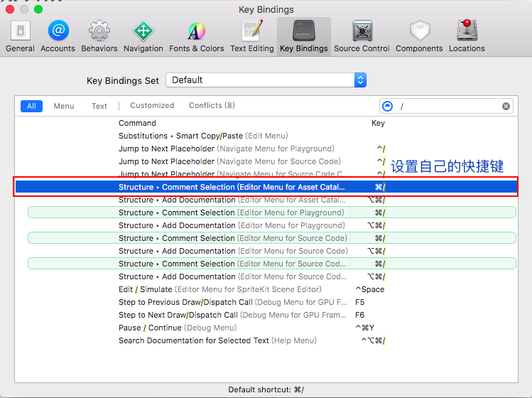Select Edit / Simulate SpriteKit row

[x=266, y=289]
